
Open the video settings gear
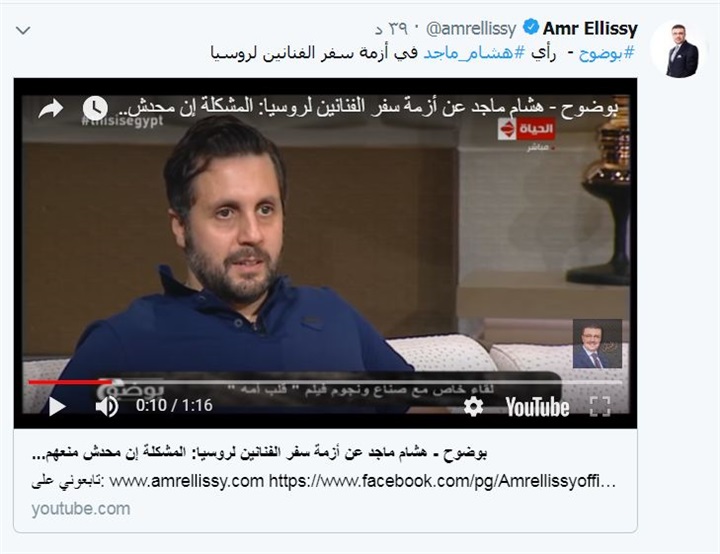[473, 407]
